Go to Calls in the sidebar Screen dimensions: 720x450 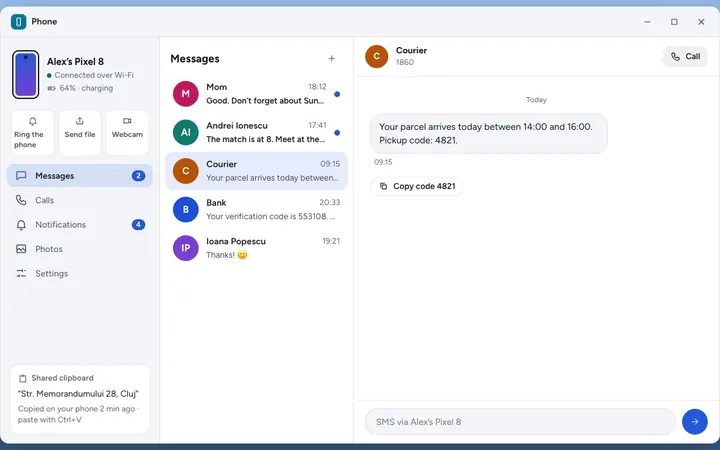[x=80, y=200]
